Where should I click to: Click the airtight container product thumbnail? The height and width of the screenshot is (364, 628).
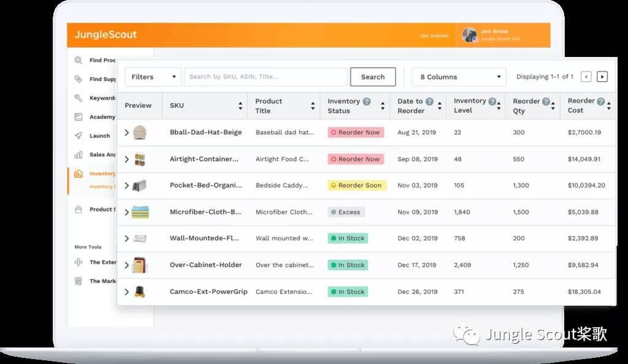click(140, 159)
